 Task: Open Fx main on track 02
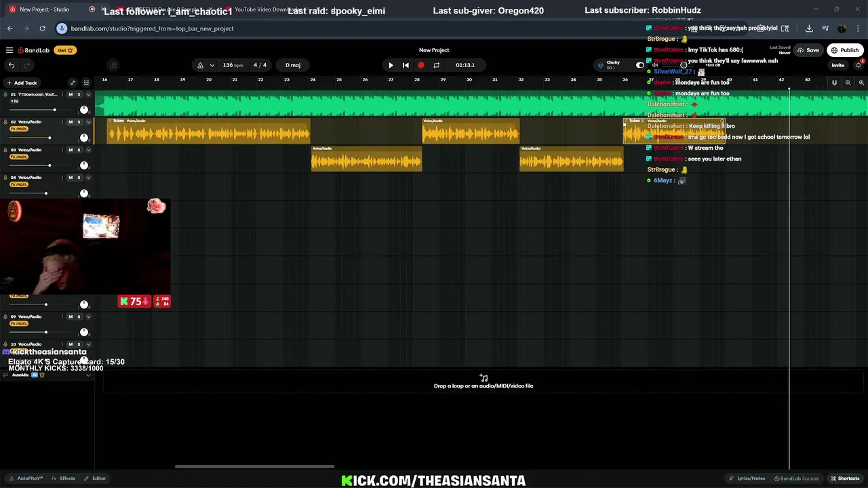pos(18,129)
